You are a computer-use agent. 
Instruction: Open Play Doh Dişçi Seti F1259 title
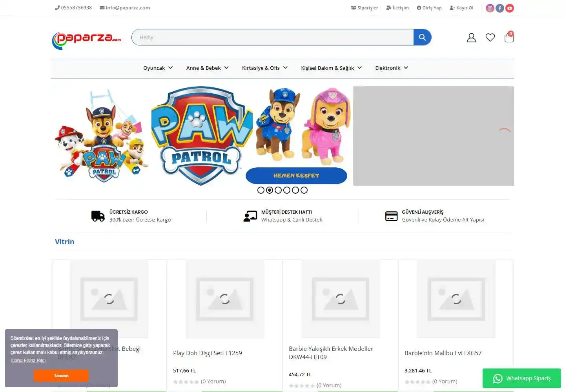tap(208, 353)
